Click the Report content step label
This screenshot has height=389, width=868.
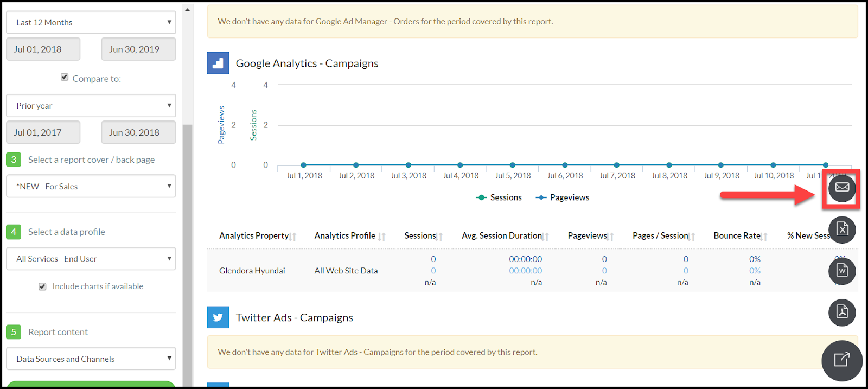[58, 332]
